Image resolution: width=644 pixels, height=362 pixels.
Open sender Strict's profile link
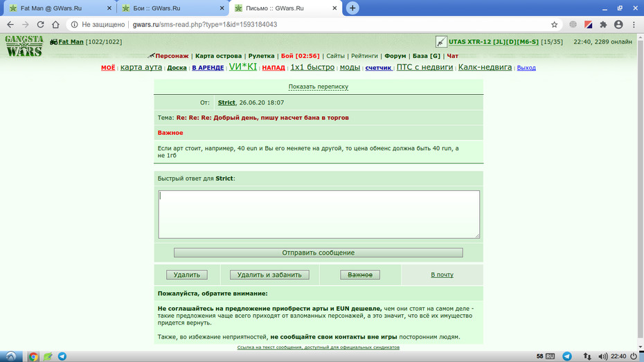[x=226, y=102]
